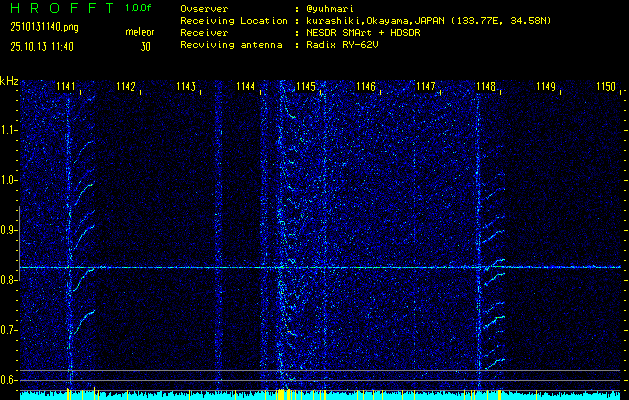Click the HROFFT title text

coord(60,9)
